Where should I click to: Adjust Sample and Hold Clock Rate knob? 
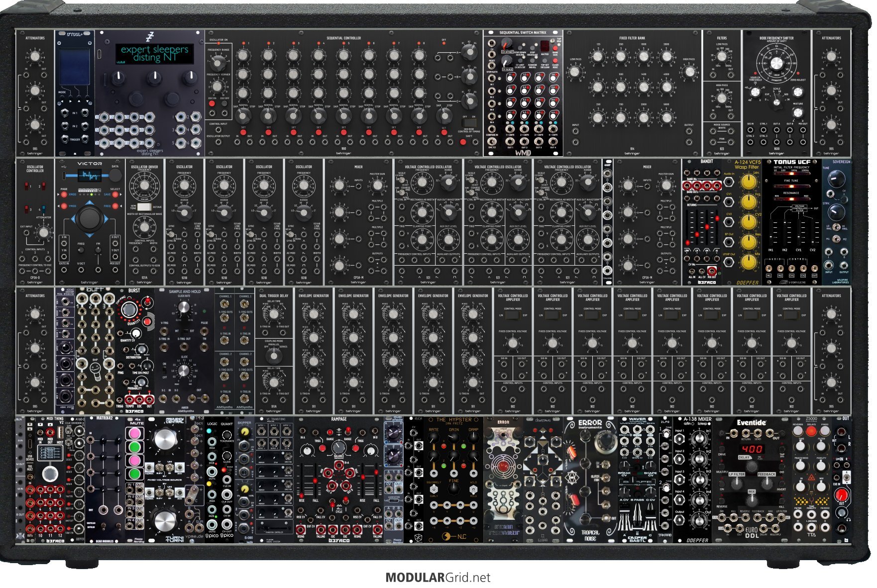pos(184,308)
